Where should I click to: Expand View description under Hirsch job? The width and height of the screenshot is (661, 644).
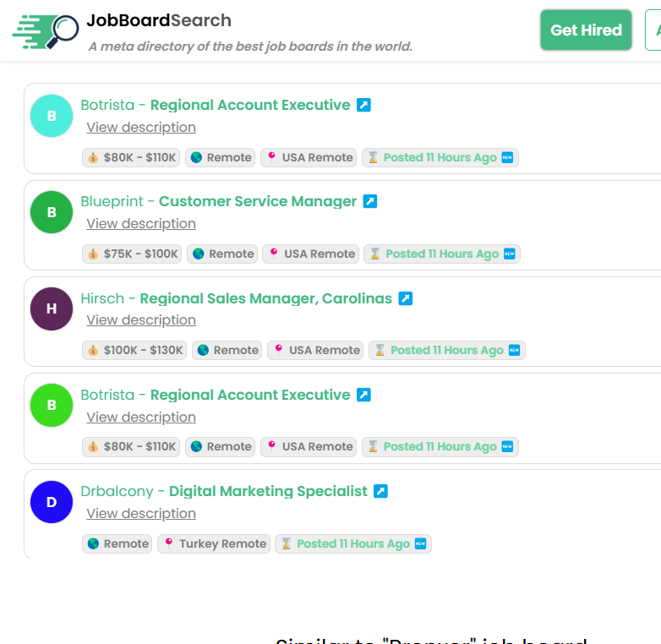(x=141, y=319)
